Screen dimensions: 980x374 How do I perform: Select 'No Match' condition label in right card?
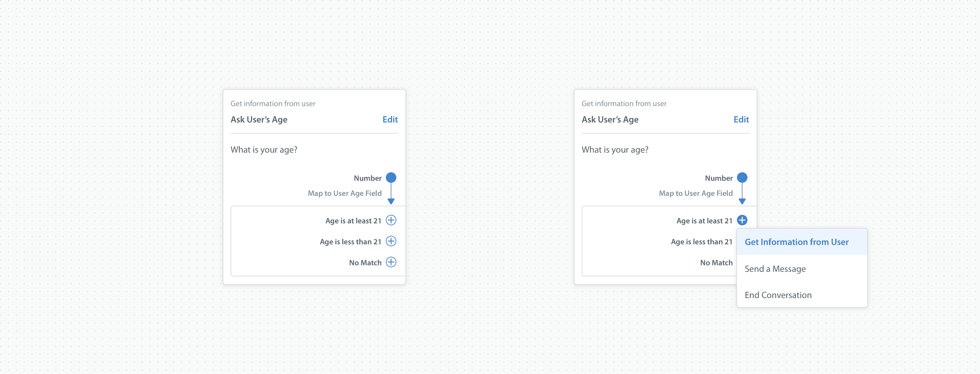[x=716, y=263]
